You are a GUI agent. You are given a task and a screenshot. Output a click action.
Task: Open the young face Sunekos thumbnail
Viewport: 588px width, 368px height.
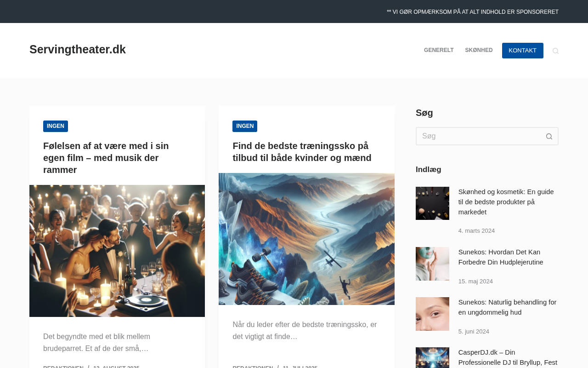432,314
